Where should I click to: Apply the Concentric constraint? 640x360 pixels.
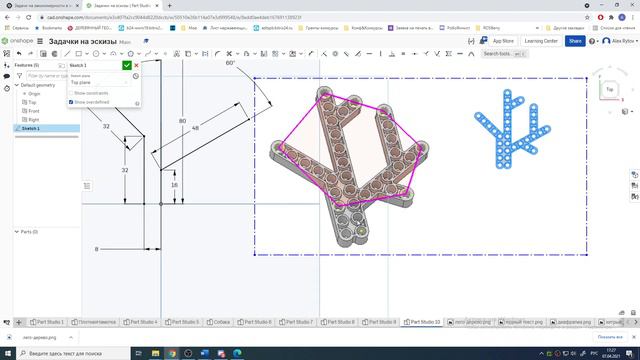pyautogui.click(x=335, y=53)
